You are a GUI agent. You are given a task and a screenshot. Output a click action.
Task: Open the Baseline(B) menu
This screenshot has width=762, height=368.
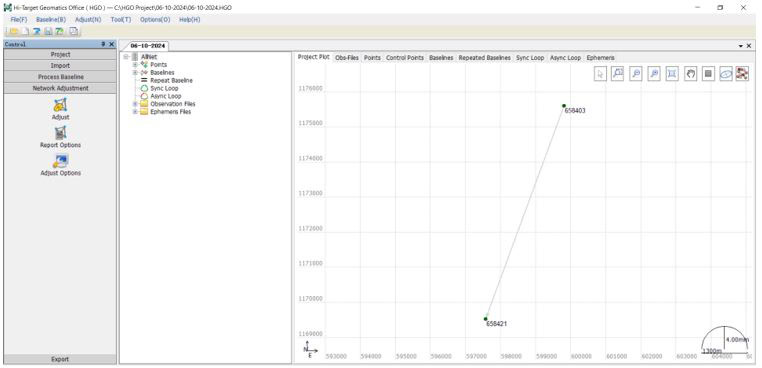tap(51, 19)
